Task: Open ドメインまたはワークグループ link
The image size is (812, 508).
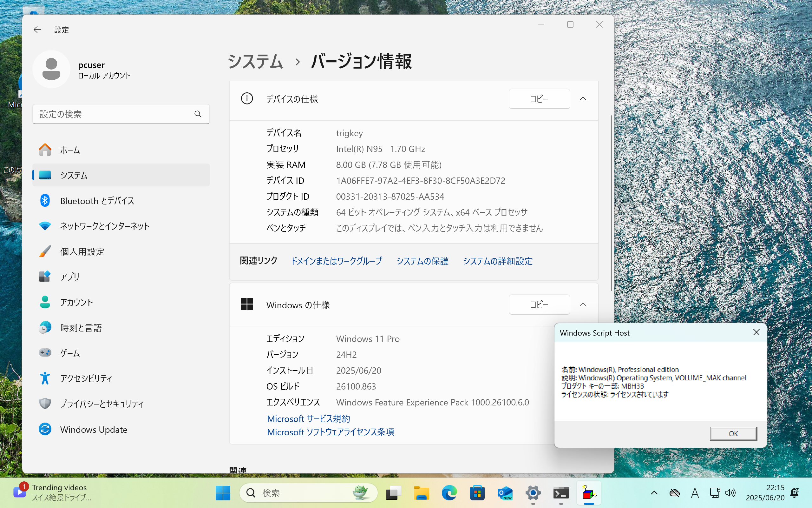Action: 336,261
